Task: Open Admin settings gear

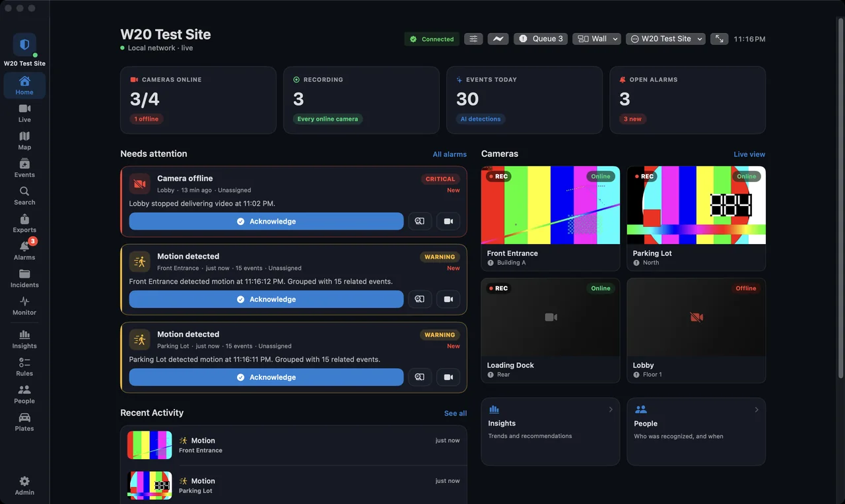Action: [24, 486]
